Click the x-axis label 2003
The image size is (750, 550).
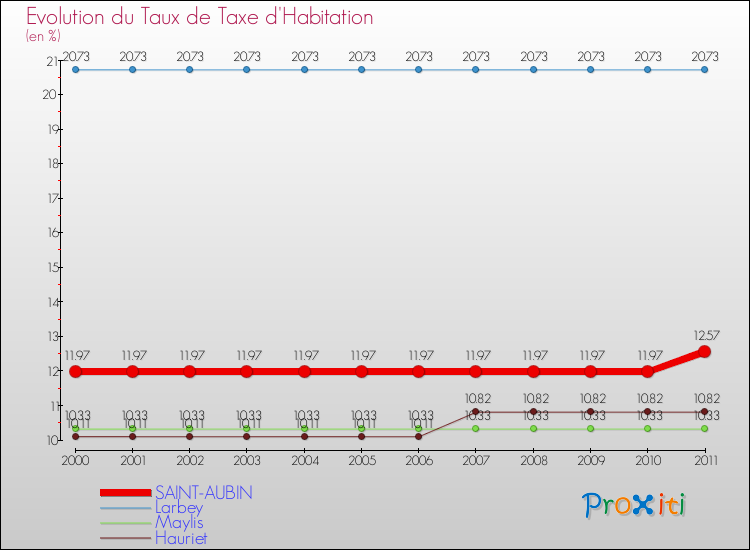(247, 460)
